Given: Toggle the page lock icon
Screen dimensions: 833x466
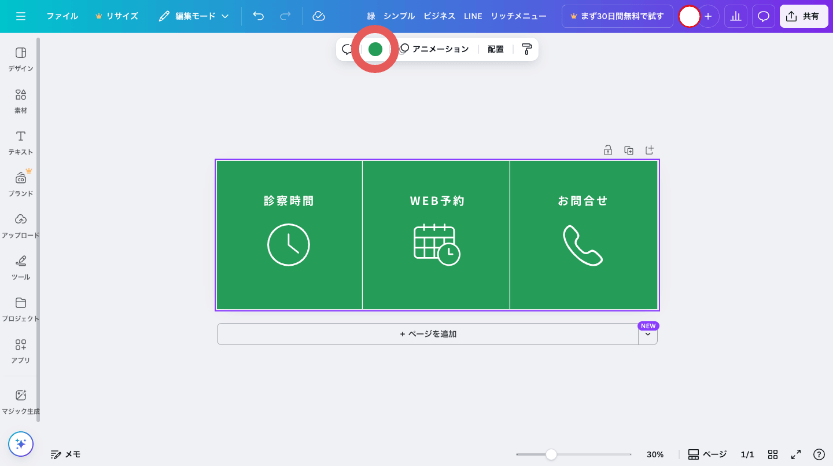Looking at the screenshot, I should click(607, 150).
